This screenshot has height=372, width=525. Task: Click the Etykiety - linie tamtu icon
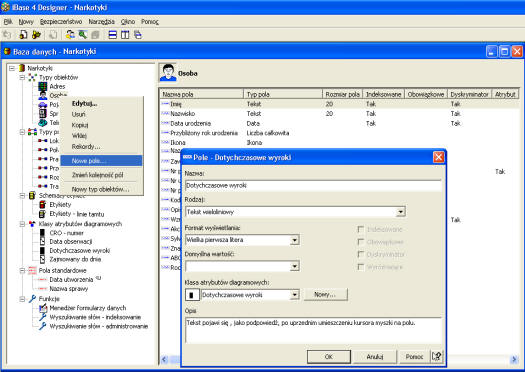pyautogui.click(x=43, y=214)
